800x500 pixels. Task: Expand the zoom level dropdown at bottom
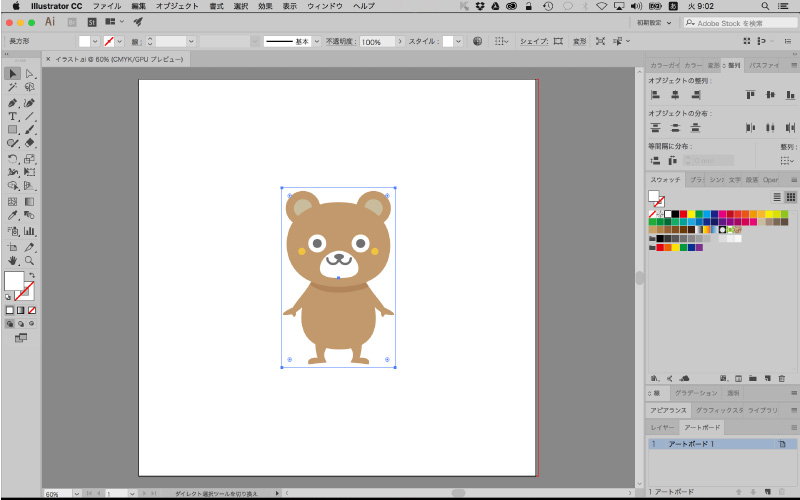(x=77, y=494)
